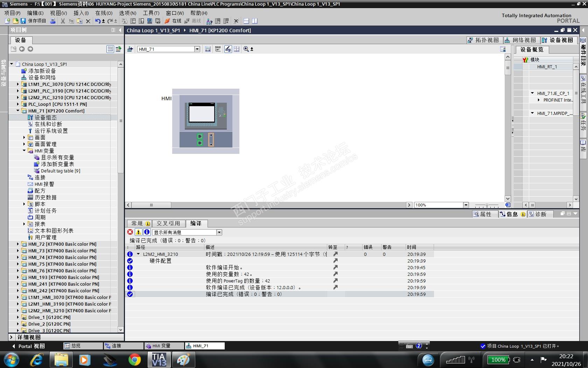Select 添加新设备 in project tree

click(x=42, y=71)
